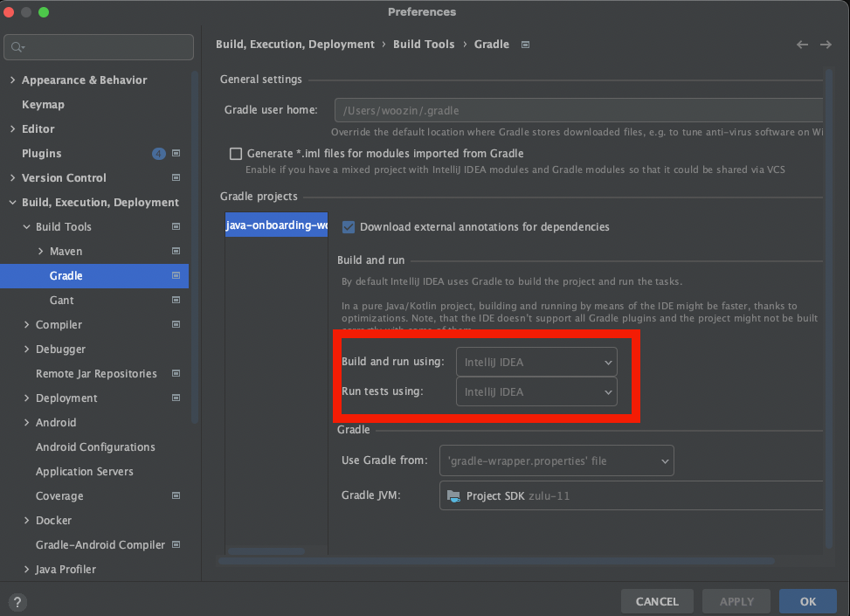Viewport: 850px width, 616px height.
Task: Expand the Debugger node
Action: (26, 349)
